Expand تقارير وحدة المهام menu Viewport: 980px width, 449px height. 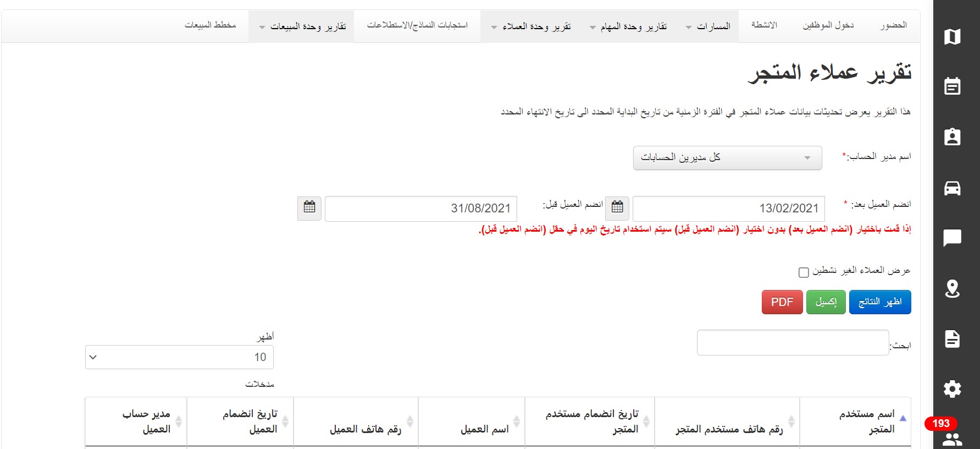pyautogui.click(x=628, y=26)
